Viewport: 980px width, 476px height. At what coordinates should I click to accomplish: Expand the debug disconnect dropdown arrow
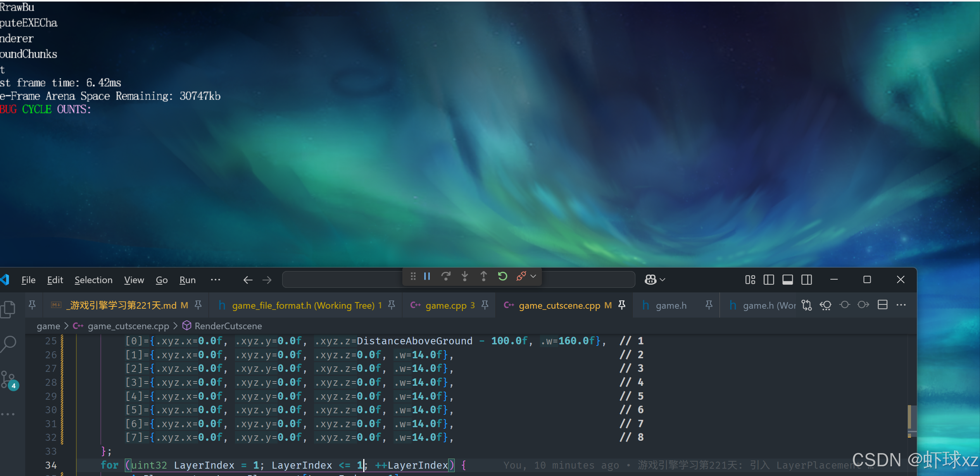coord(533,277)
